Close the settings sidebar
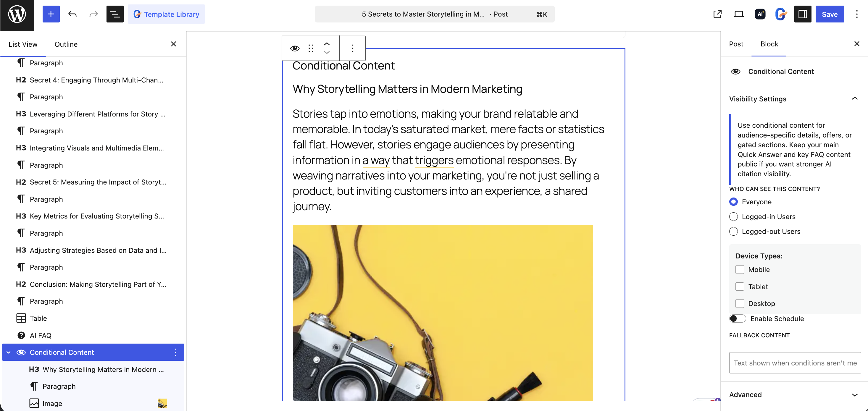 coord(856,44)
